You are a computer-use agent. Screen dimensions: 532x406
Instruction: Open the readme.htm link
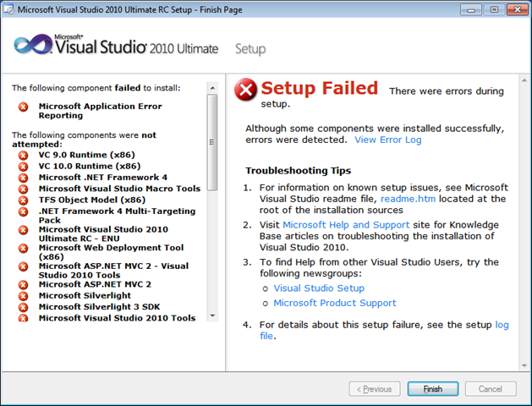click(408, 199)
